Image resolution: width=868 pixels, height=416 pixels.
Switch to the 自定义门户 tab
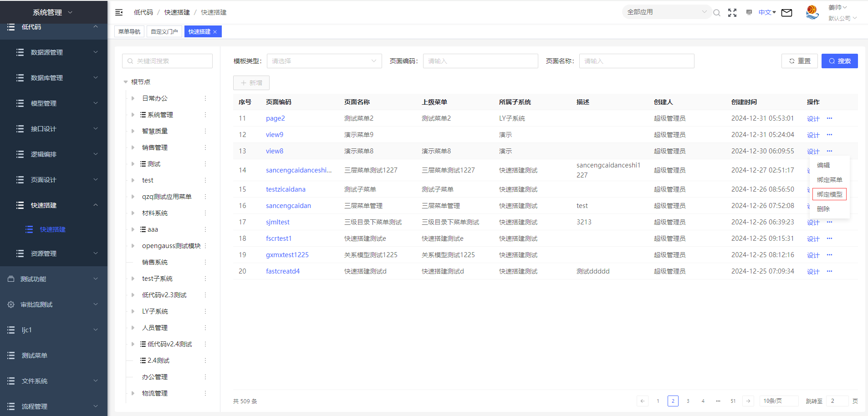click(x=164, y=31)
